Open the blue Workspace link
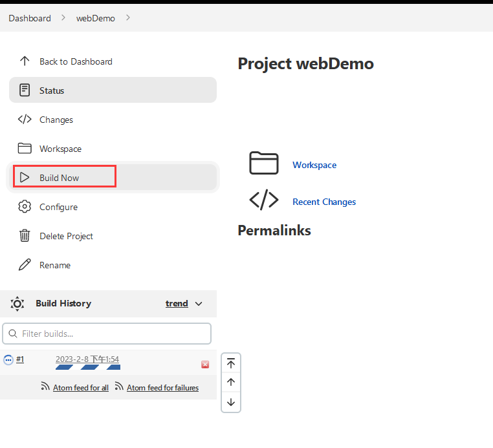This screenshot has height=448, width=493. [x=314, y=165]
